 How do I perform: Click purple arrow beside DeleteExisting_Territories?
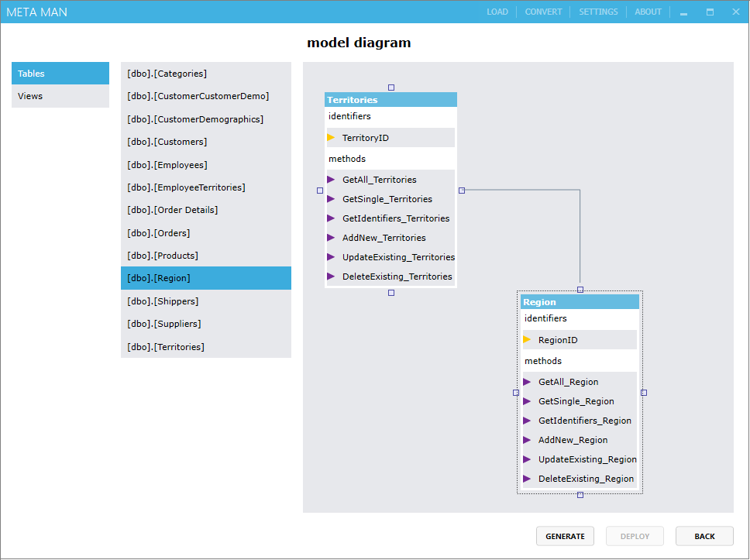tap(331, 277)
